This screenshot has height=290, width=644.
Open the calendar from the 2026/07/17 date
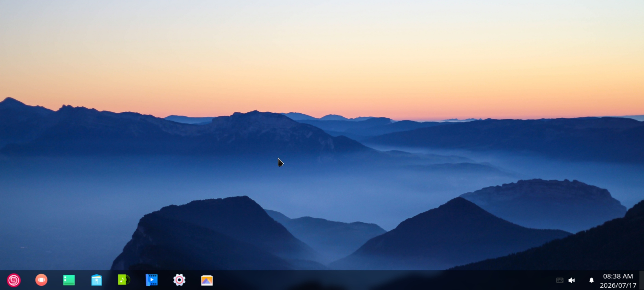click(x=618, y=285)
